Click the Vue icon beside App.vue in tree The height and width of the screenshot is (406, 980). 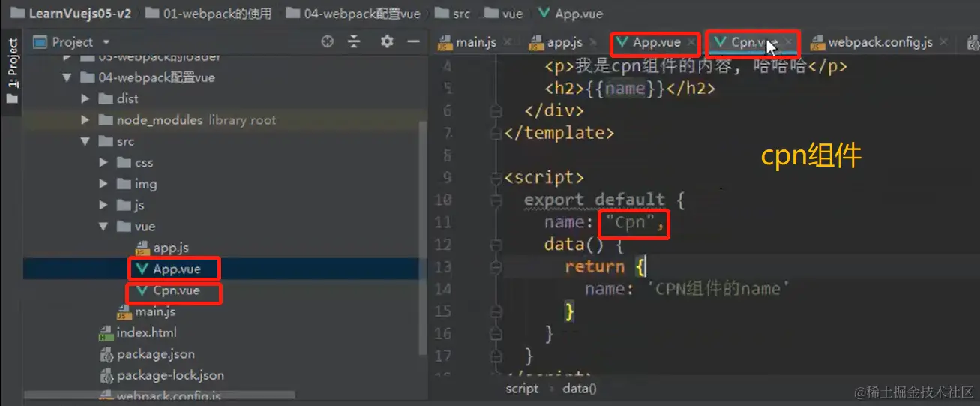tap(142, 269)
